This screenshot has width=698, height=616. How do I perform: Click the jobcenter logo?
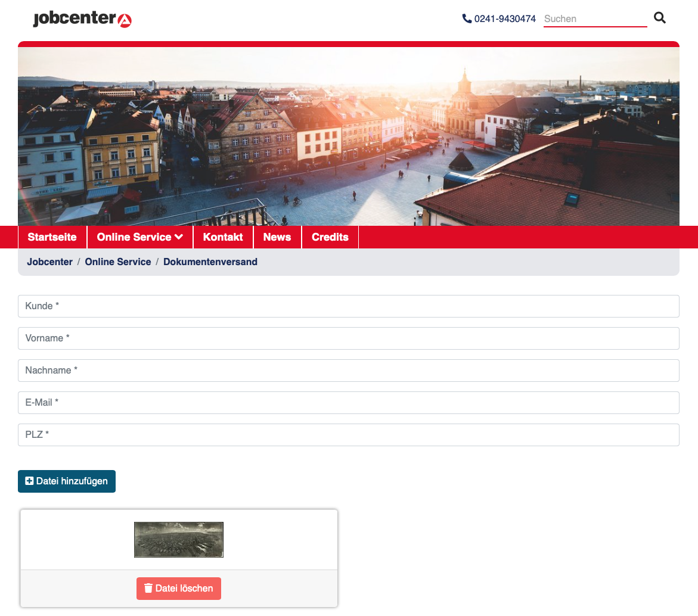point(82,18)
